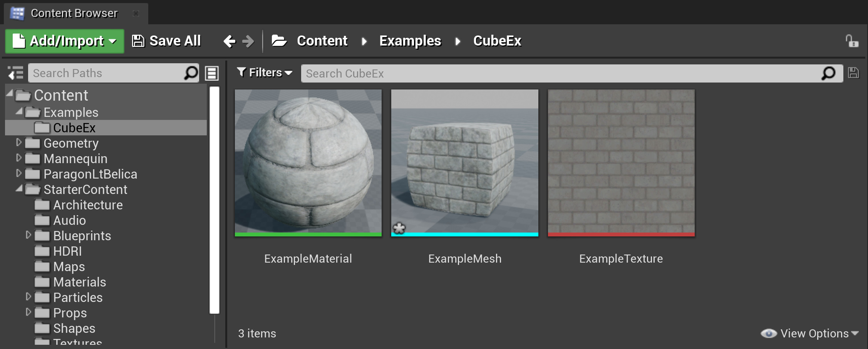Select the HDRI folder

point(106,251)
